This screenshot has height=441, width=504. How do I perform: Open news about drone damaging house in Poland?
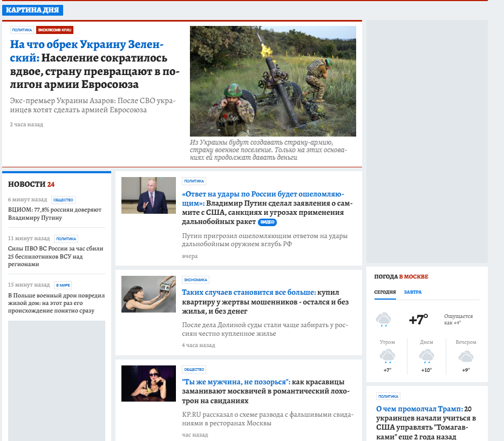pyautogui.click(x=56, y=303)
